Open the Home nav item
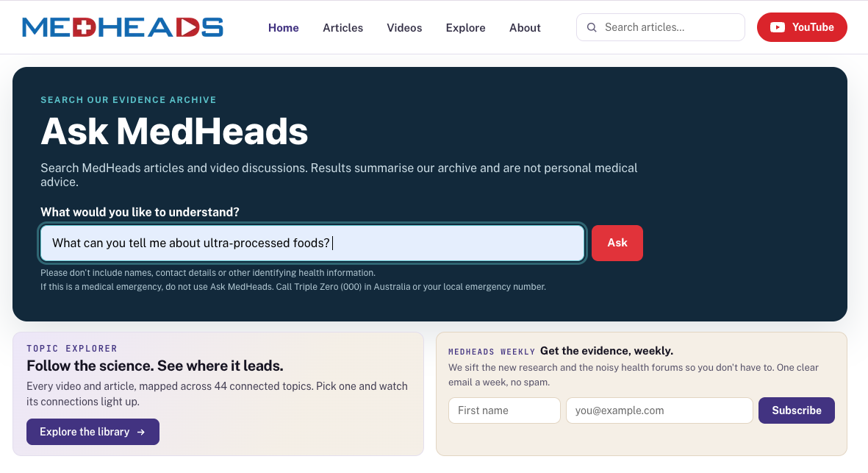This screenshot has height=473, width=868. coord(284,28)
